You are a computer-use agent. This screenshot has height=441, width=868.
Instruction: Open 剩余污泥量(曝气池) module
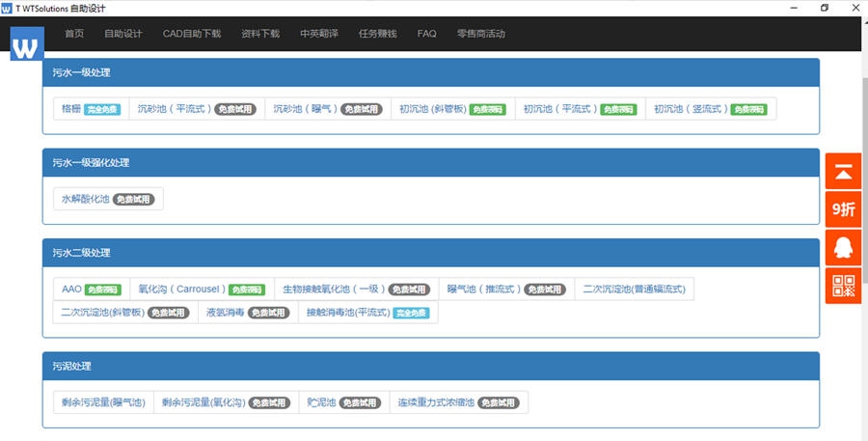(x=103, y=402)
